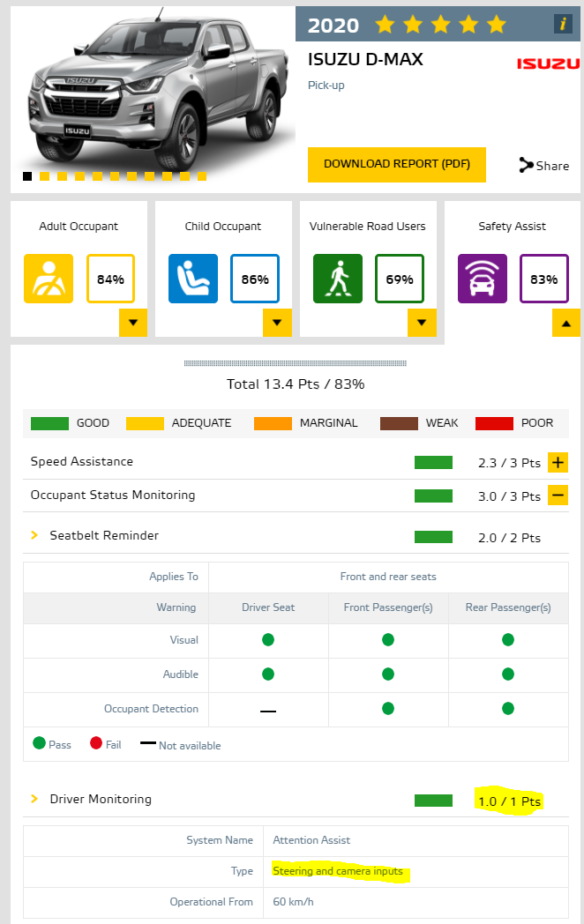Click the info icon in rating header
Screen dimensions: 584x924
(563, 24)
